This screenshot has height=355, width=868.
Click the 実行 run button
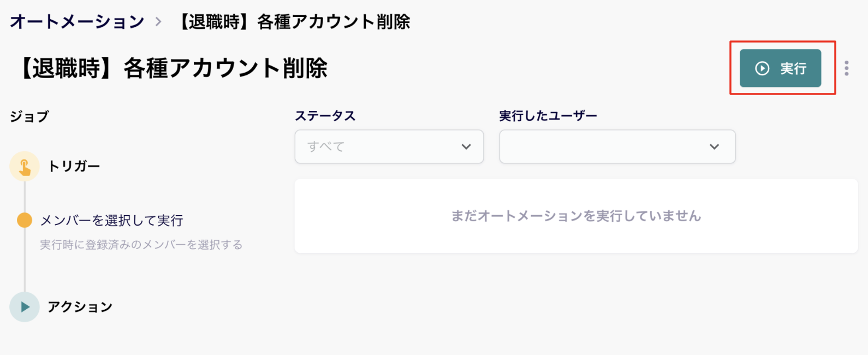point(780,68)
